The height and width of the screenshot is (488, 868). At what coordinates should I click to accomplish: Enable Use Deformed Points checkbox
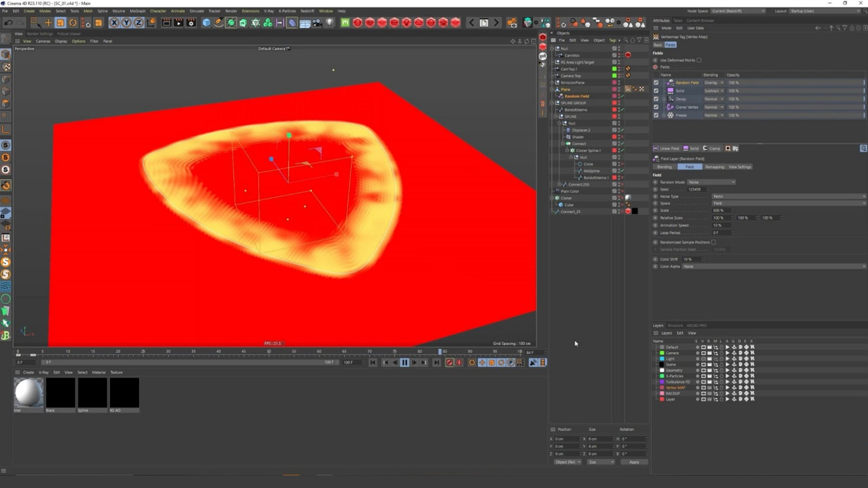pyautogui.click(x=699, y=60)
